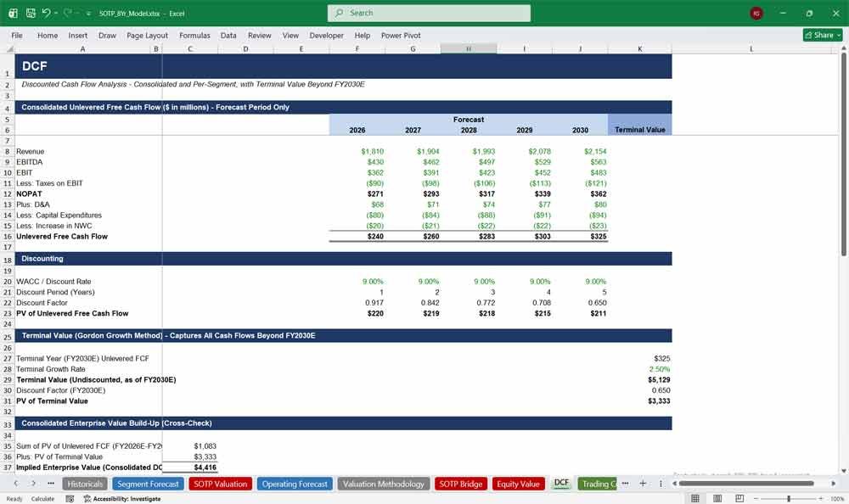
Task: Click the Undo arrow icon
Action: tap(46, 13)
